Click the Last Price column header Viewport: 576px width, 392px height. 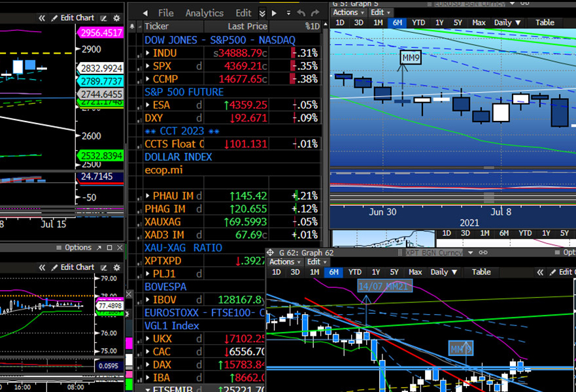(x=236, y=26)
